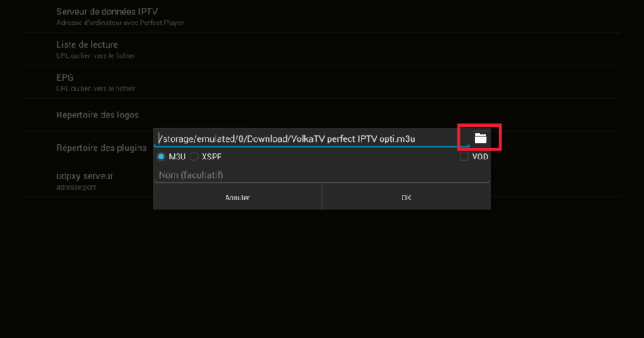Choose the XSPF format radio button
The height and width of the screenshot is (338, 644).
pos(194,157)
